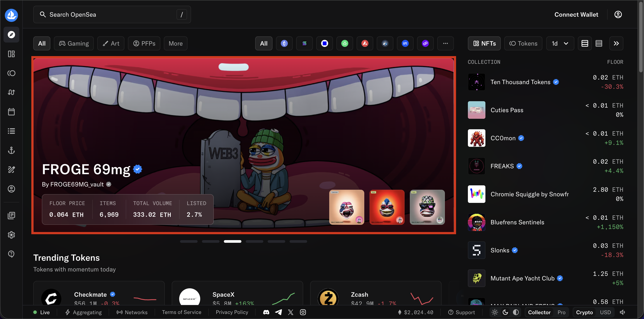Switch to compact list density view

click(598, 44)
